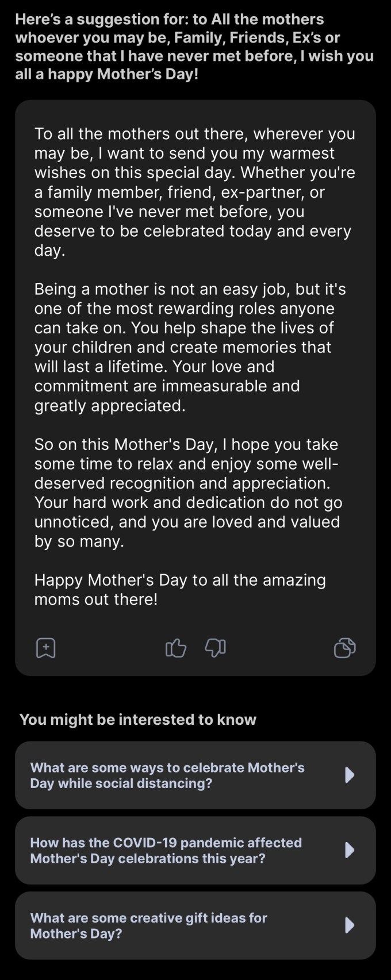The image size is (391, 980).
Task: Copy the suggested Mother's Day message
Action: pyautogui.click(x=344, y=648)
